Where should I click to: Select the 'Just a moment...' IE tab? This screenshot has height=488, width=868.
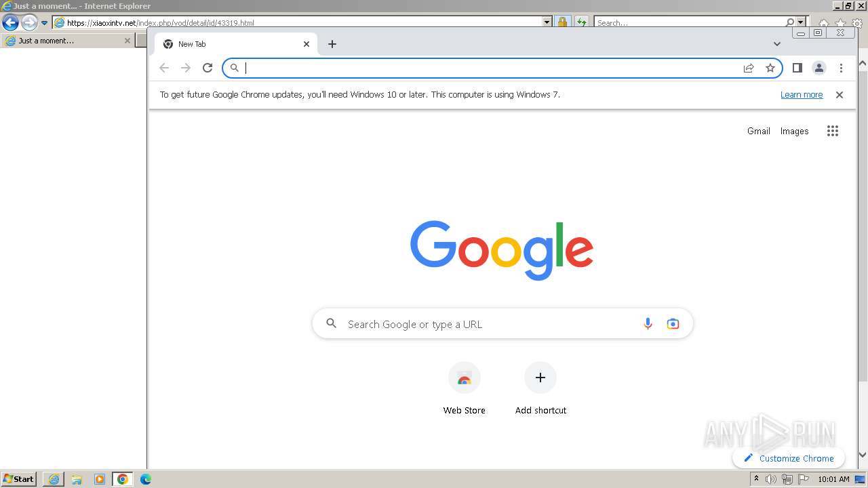(x=68, y=41)
